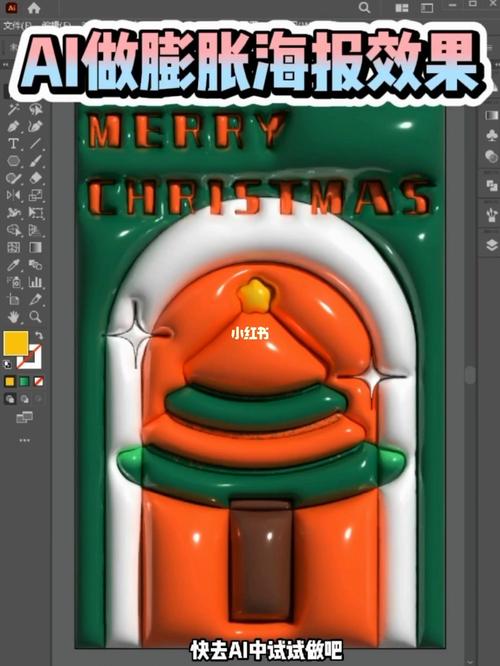Viewport: 500px width, 666px height.
Task: Open the workspace switcher dropdown
Action: pos(427,8)
